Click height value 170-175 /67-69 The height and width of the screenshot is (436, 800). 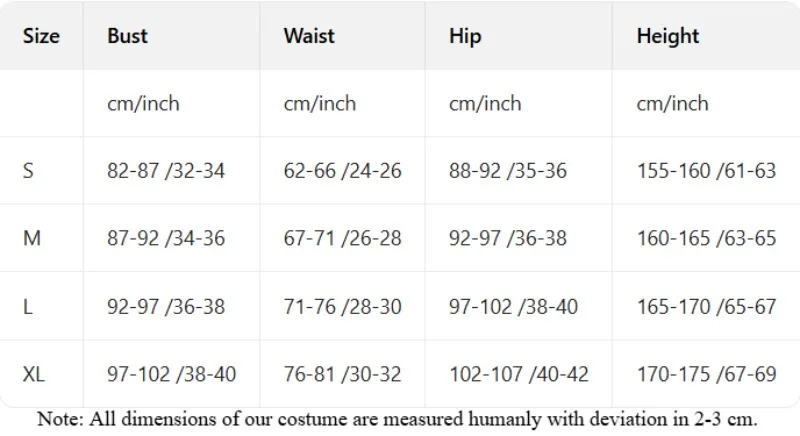[x=707, y=374]
